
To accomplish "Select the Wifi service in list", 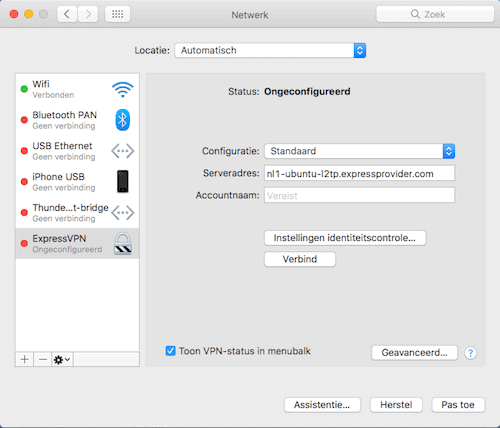I will (x=77, y=89).
